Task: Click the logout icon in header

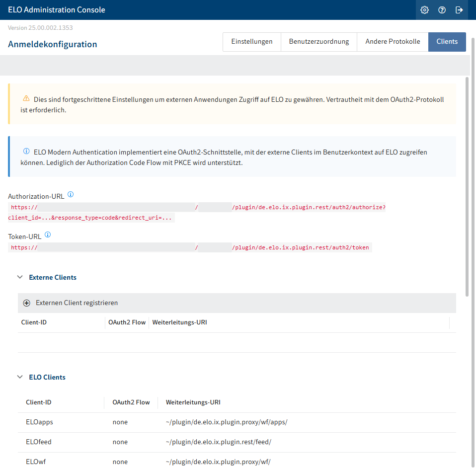Action: point(459,10)
